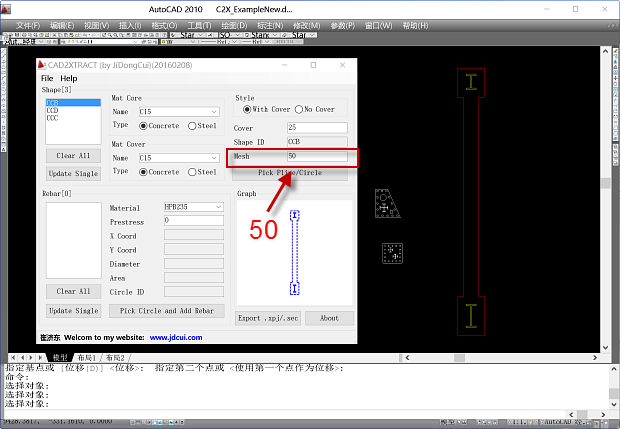The image size is (620, 429).
Task: Open the 视图(V) menu
Action: (96, 26)
